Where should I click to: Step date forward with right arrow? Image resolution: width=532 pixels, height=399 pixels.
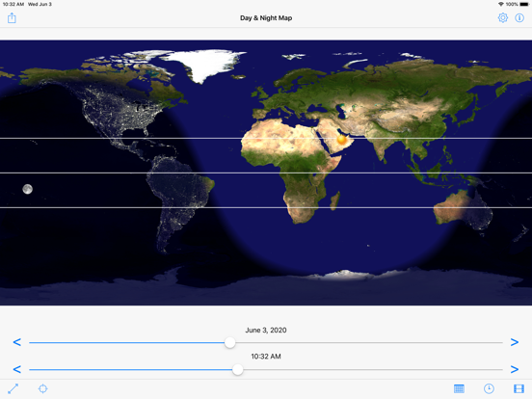pyautogui.click(x=515, y=342)
